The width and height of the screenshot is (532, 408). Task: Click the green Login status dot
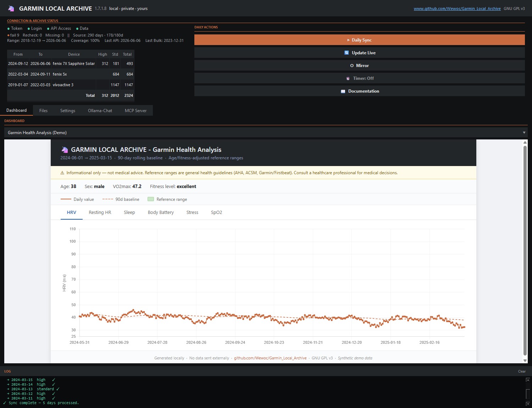[x=29, y=29]
